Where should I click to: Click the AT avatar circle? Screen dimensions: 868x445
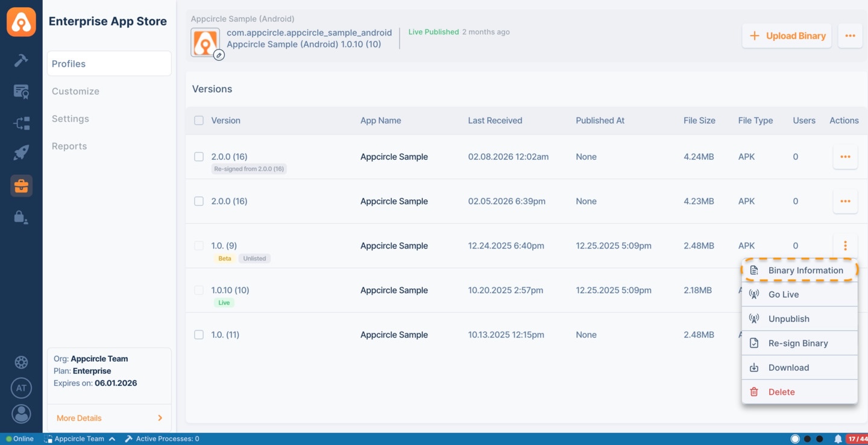point(21,388)
